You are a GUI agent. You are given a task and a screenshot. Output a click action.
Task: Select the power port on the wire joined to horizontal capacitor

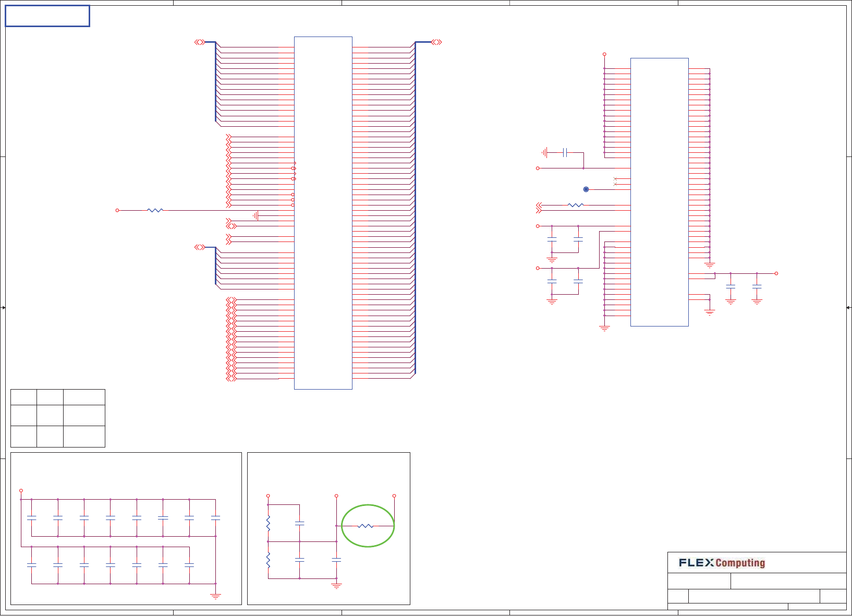538,168
